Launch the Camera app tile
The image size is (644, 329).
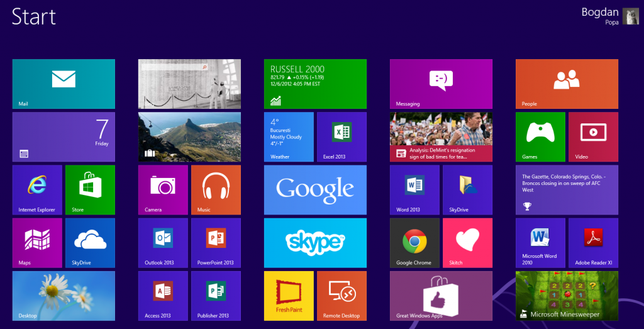click(163, 189)
